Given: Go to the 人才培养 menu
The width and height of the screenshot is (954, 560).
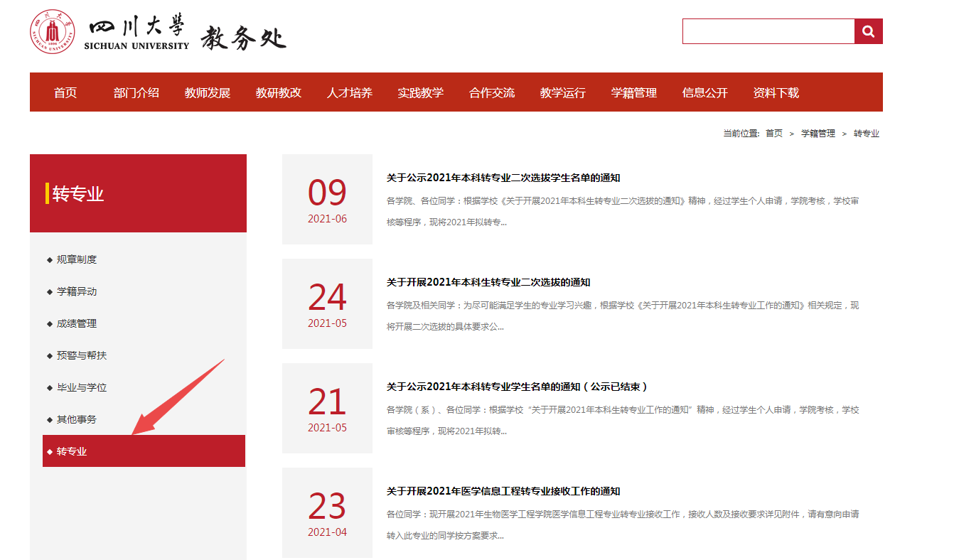Looking at the screenshot, I should point(350,92).
